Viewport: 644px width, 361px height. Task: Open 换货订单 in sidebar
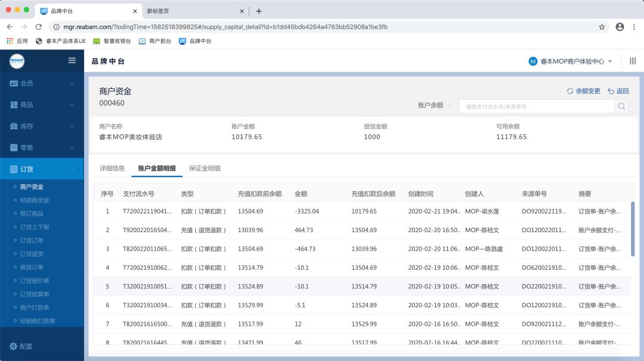coord(32,267)
